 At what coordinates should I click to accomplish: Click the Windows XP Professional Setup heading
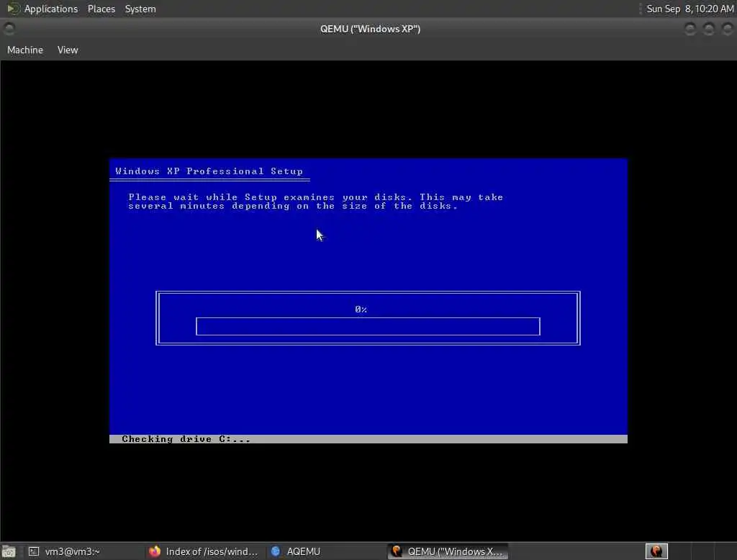(209, 171)
